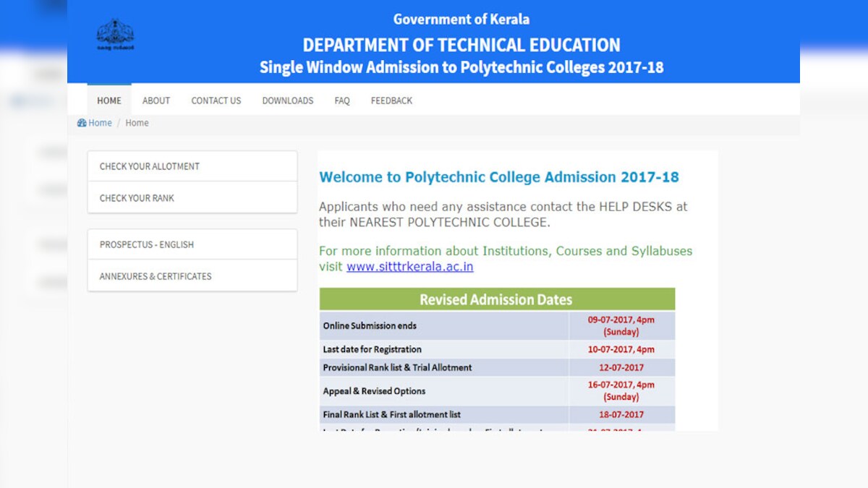The height and width of the screenshot is (488, 868).
Task: Click the Home breadcrumb link
Action: pos(99,122)
